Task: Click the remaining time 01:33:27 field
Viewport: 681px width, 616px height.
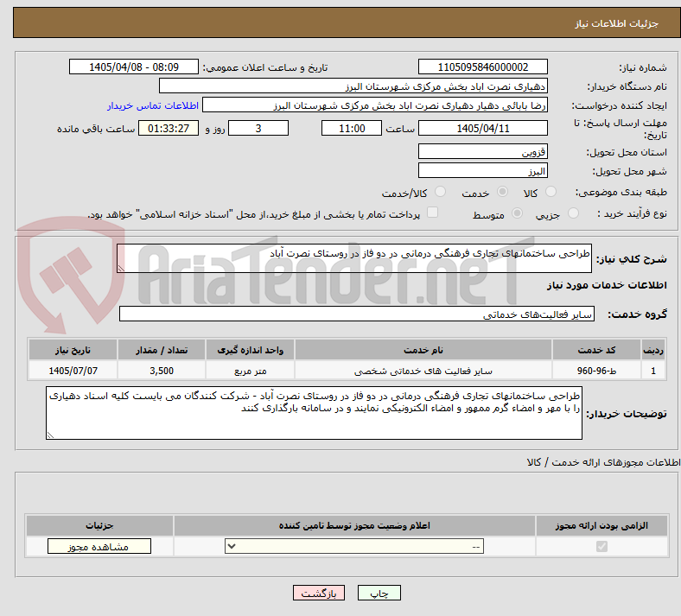Action: [x=169, y=128]
